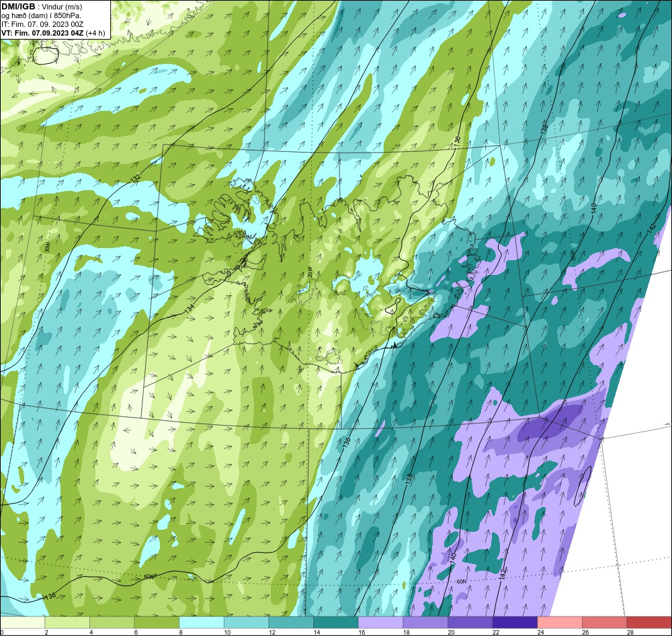Viewport: 672px width, 636px height.
Task: Click the 16–18 m/s lavender legend swatch
Action: tap(380, 622)
